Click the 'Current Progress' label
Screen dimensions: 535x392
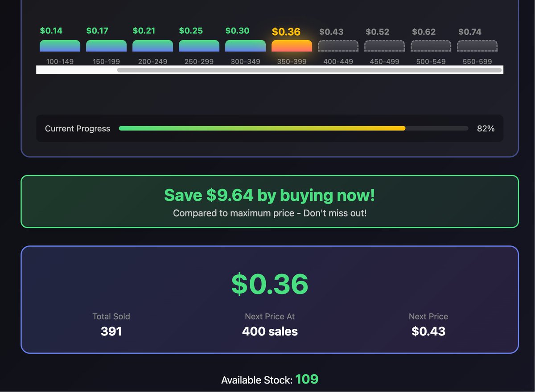[x=78, y=129]
